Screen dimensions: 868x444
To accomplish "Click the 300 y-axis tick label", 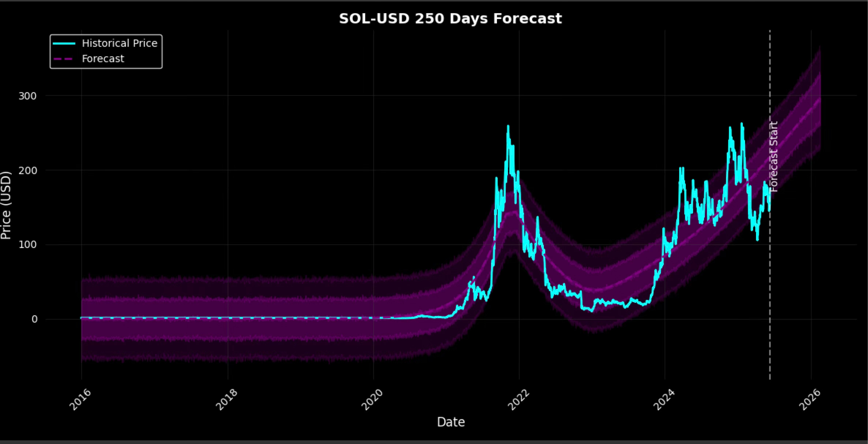I will (x=27, y=96).
